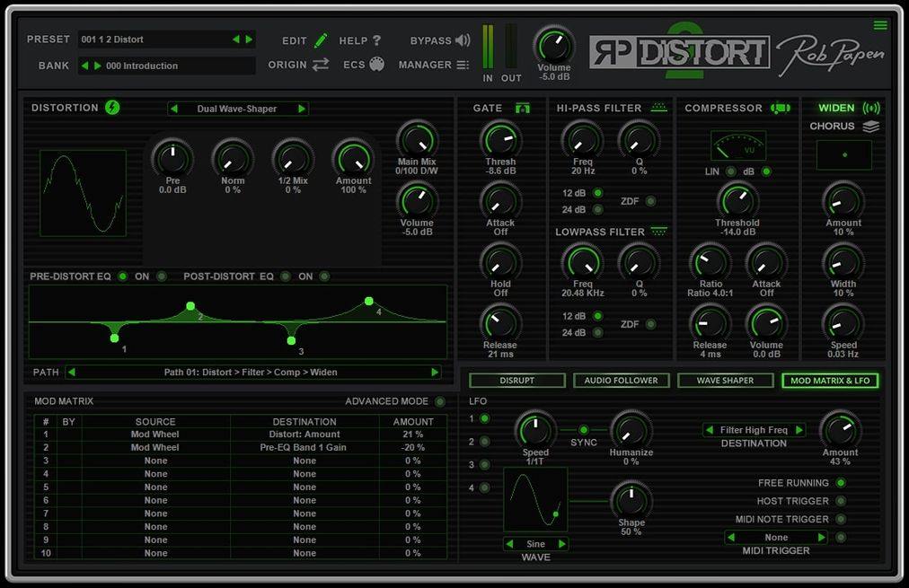Screen dimensions: 909x588
Task: Select the Disrupt tab
Action: click(516, 380)
